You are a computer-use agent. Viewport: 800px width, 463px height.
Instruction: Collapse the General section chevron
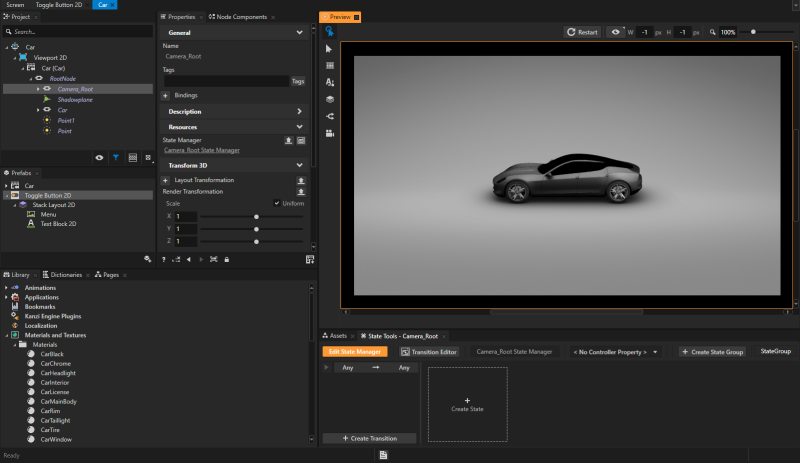pos(300,33)
